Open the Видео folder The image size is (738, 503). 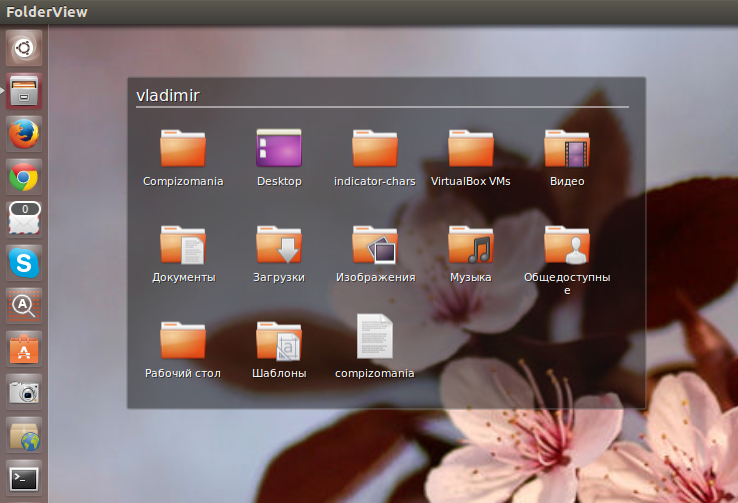(x=567, y=149)
